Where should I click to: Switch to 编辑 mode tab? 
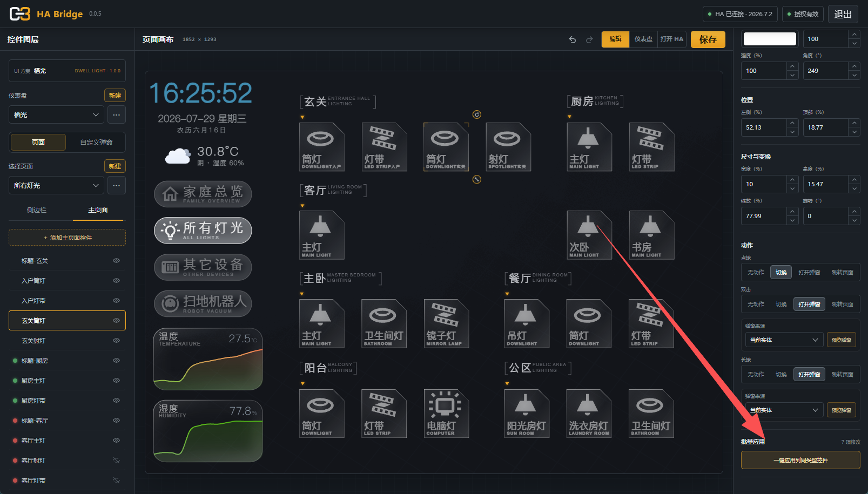coord(616,39)
